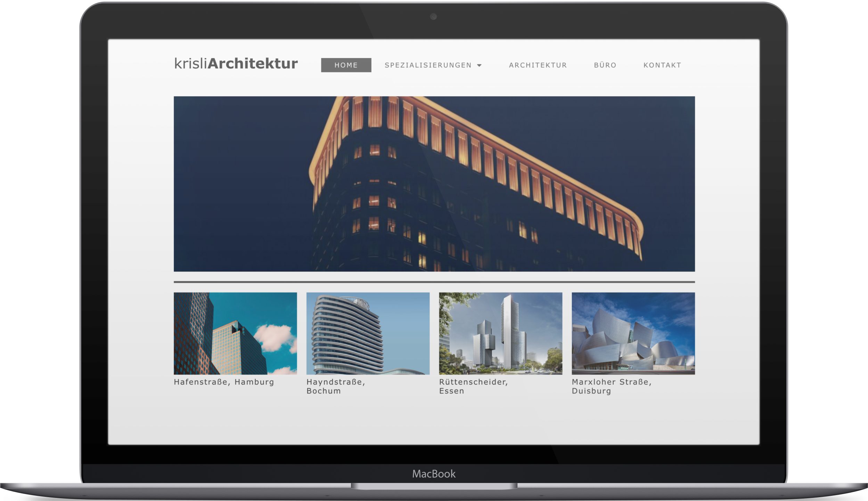Expand the dropdown arrow beside SPEZIALISIERUNGEN
Image resolution: width=868 pixels, height=501 pixels.
pos(480,66)
